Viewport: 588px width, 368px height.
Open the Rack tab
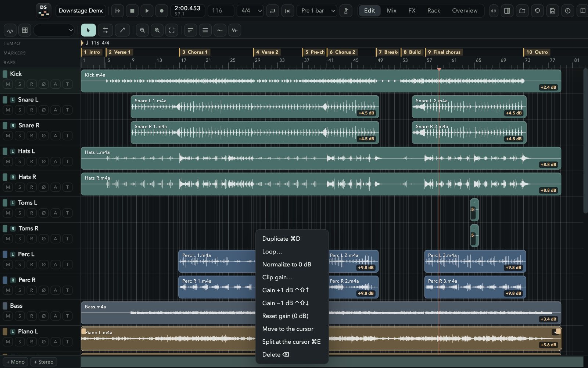(x=434, y=11)
